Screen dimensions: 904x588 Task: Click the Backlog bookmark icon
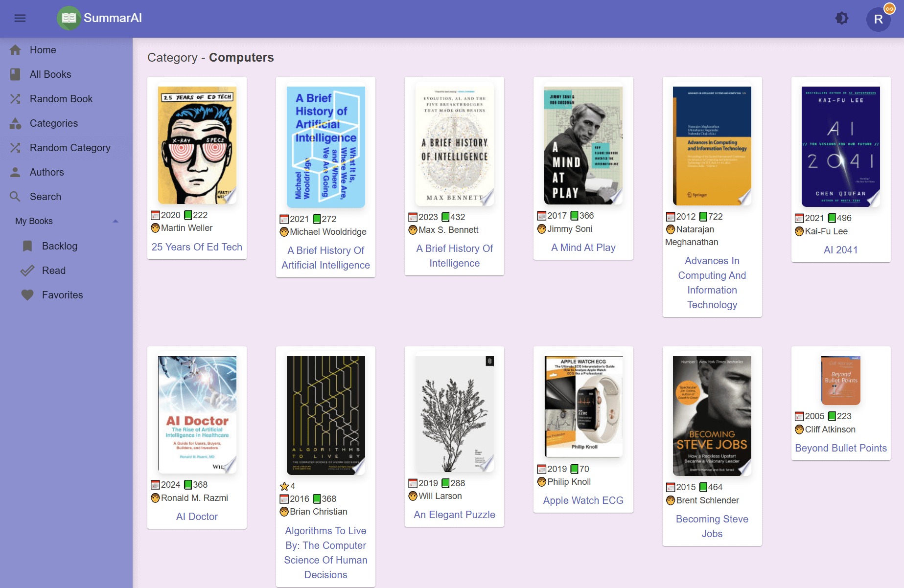27,246
